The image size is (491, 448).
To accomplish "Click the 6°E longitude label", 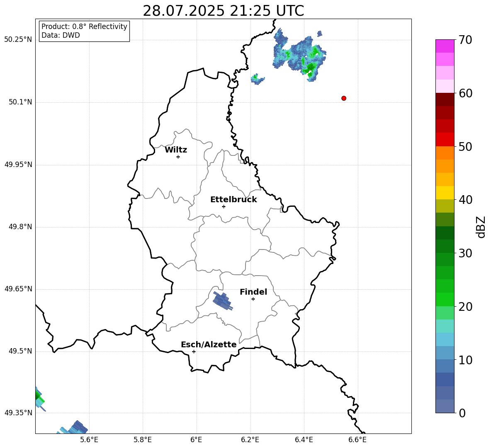I will [196, 440].
